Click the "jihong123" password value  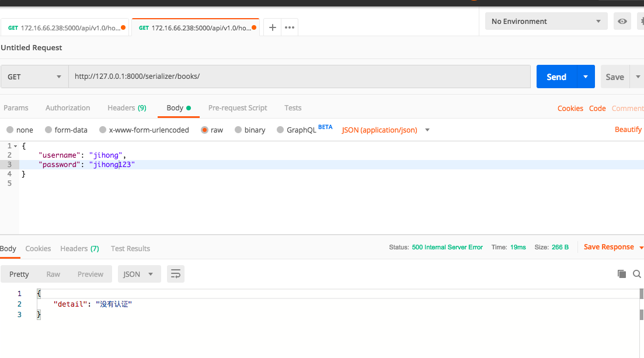[112, 165]
